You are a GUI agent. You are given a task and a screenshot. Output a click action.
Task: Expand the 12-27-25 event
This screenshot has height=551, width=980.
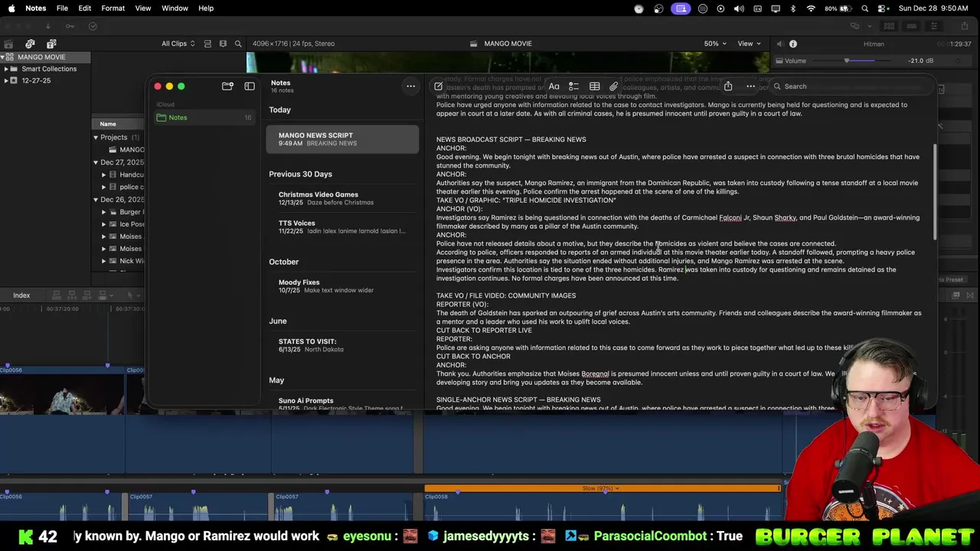tap(6, 80)
